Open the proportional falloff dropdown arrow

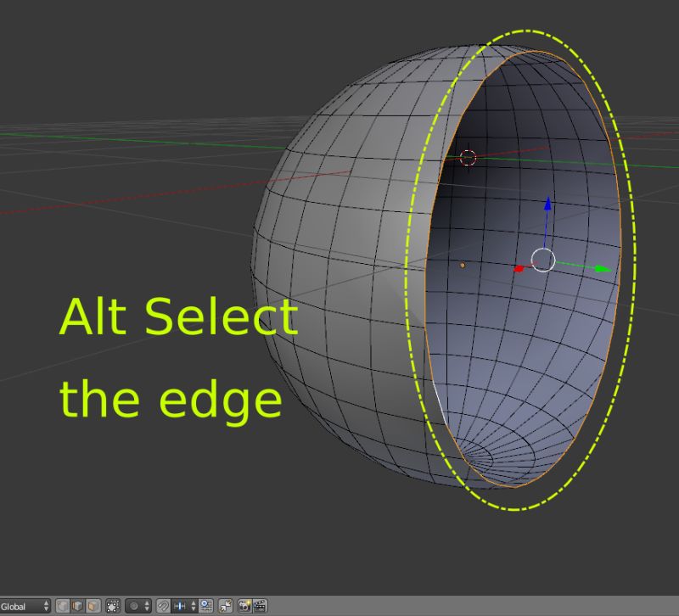click(147, 606)
